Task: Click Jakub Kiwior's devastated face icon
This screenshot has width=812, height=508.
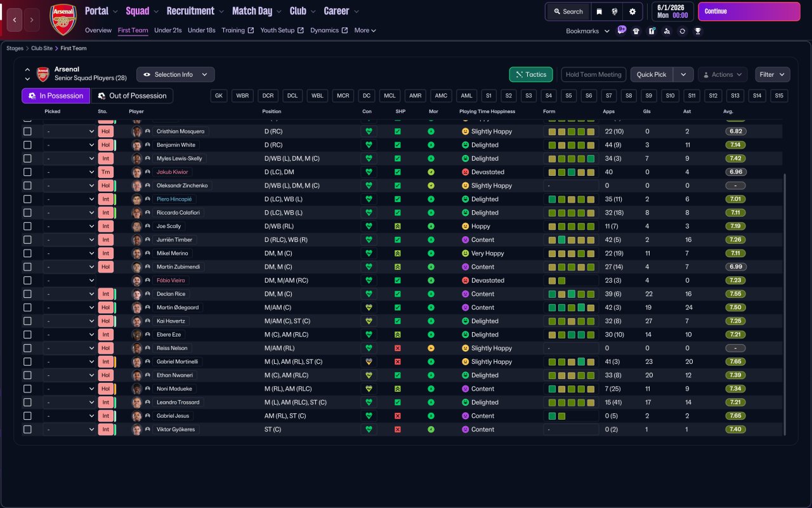Action: click(x=465, y=172)
